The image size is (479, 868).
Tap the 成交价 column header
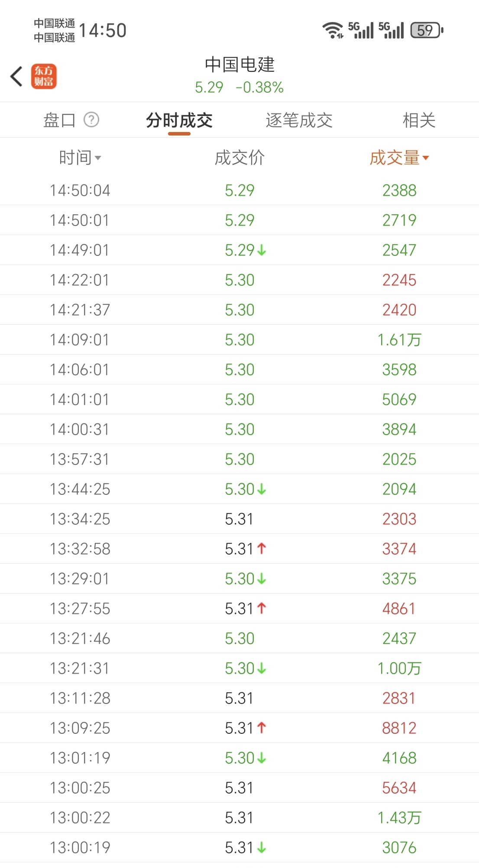click(239, 158)
